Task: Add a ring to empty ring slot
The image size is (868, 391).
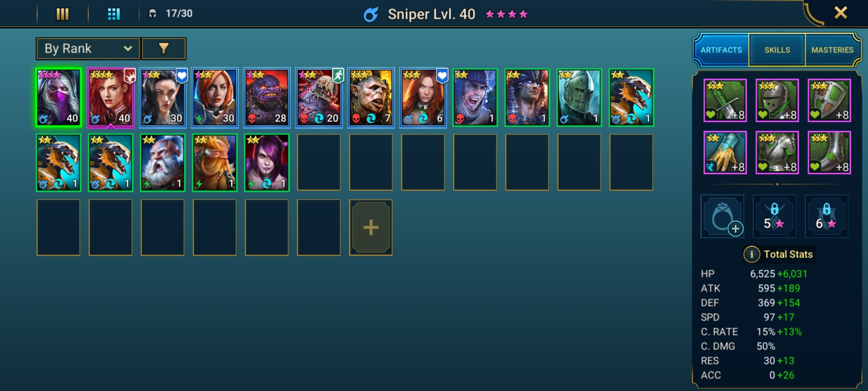Action: 723,216
